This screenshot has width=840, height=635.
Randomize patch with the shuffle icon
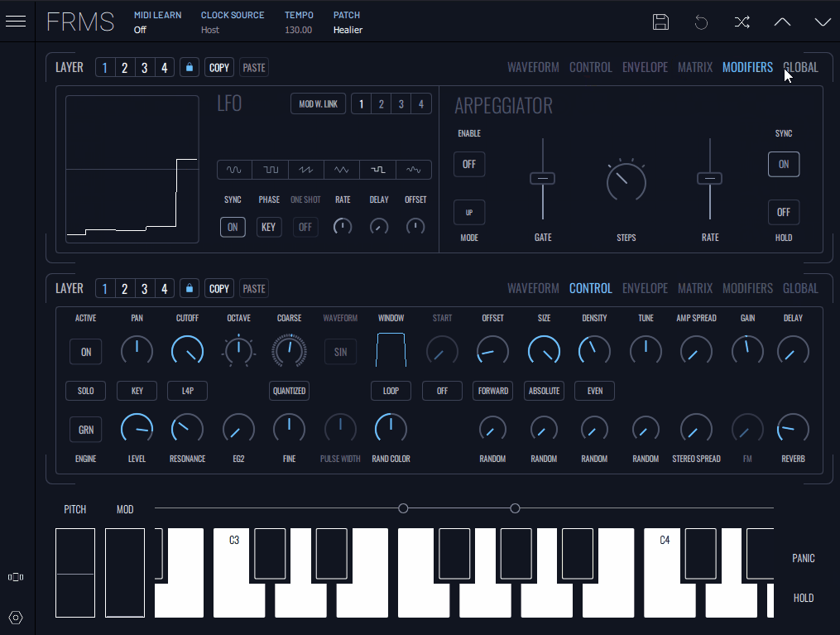pyautogui.click(x=742, y=22)
